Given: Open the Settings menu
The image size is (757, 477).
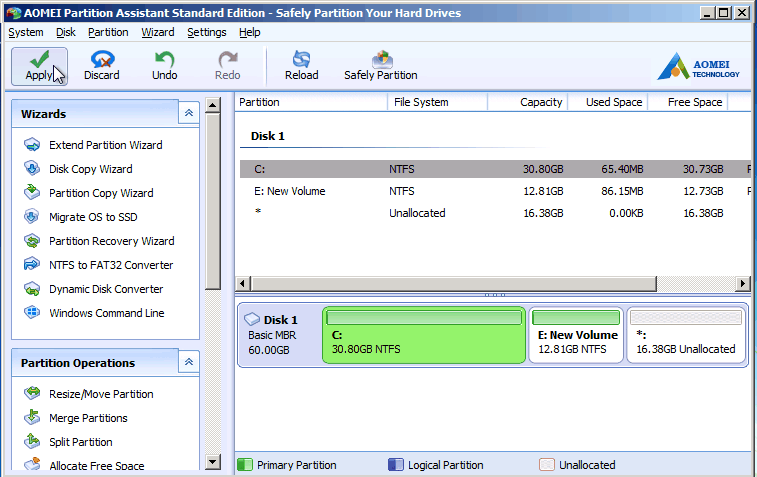Looking at the screenshot, I should point(207,32).
